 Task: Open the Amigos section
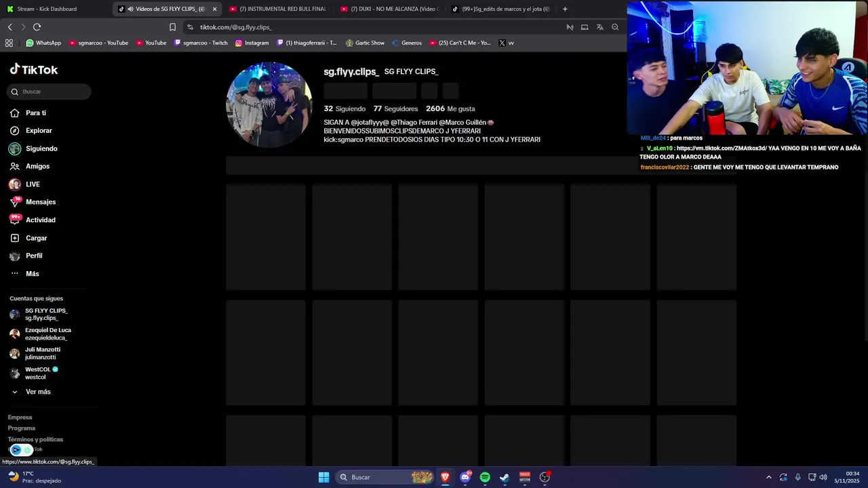coord(37,166)
